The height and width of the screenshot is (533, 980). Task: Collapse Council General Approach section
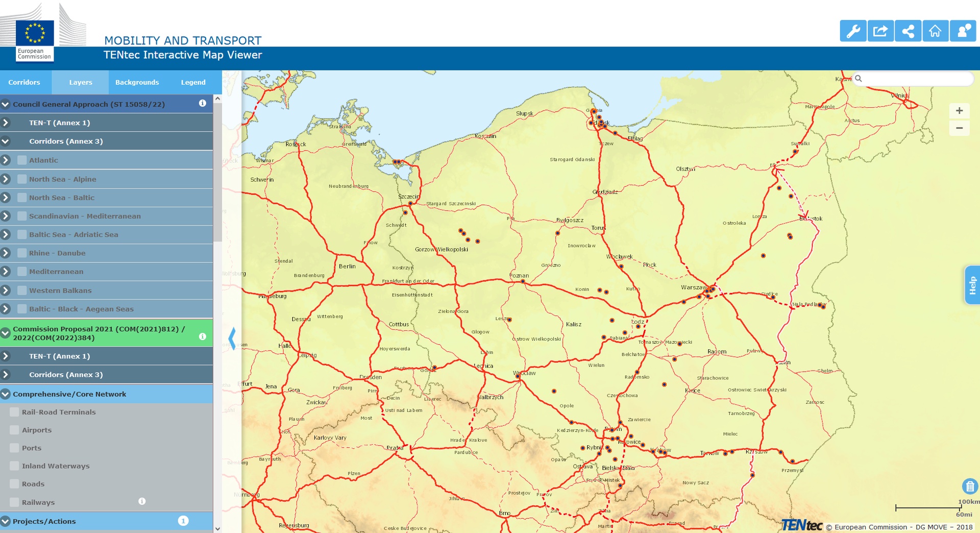coord(6,104)
